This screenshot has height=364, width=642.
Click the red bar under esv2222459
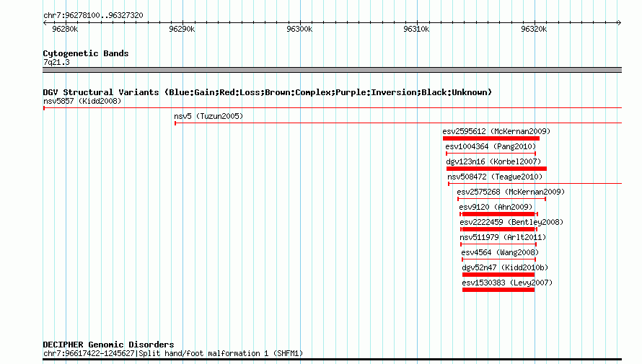[x=498, y=229]
